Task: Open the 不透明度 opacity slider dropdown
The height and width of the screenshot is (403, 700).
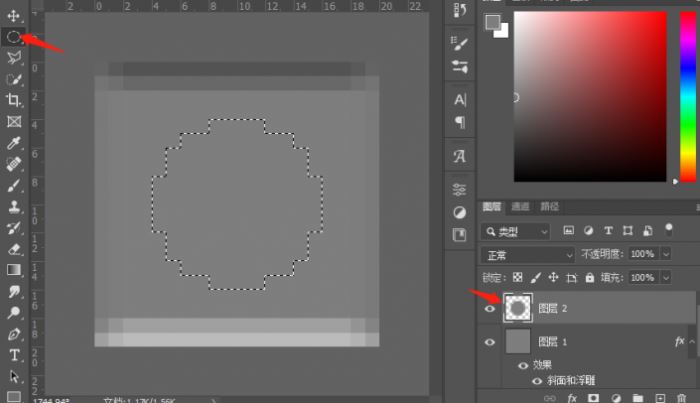Action: point(666,254)
